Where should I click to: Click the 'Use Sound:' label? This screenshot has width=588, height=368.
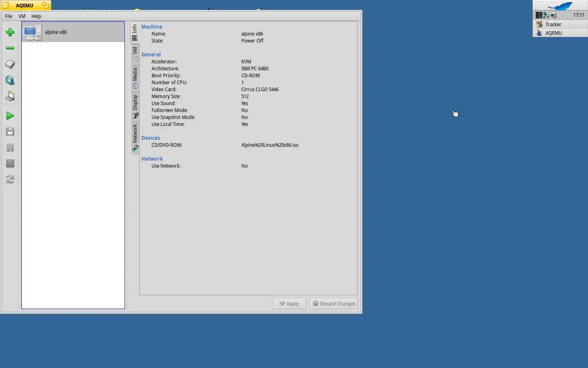[x=163, y=103]
